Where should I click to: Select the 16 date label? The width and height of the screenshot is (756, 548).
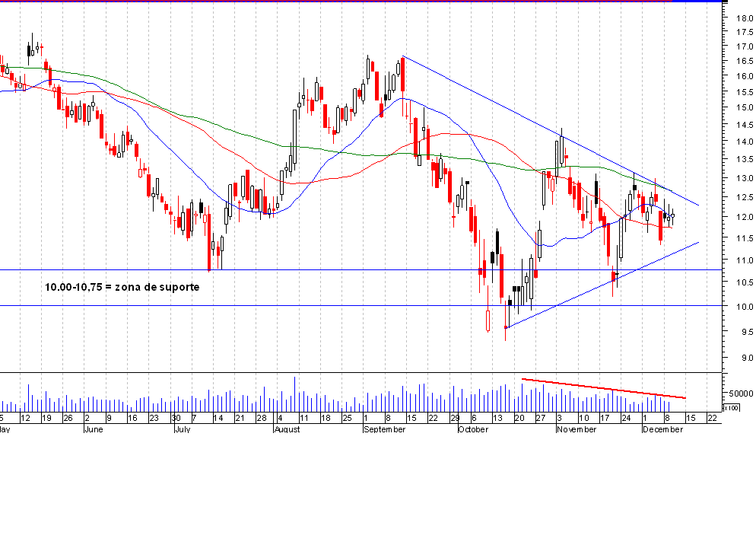[132, 419]
